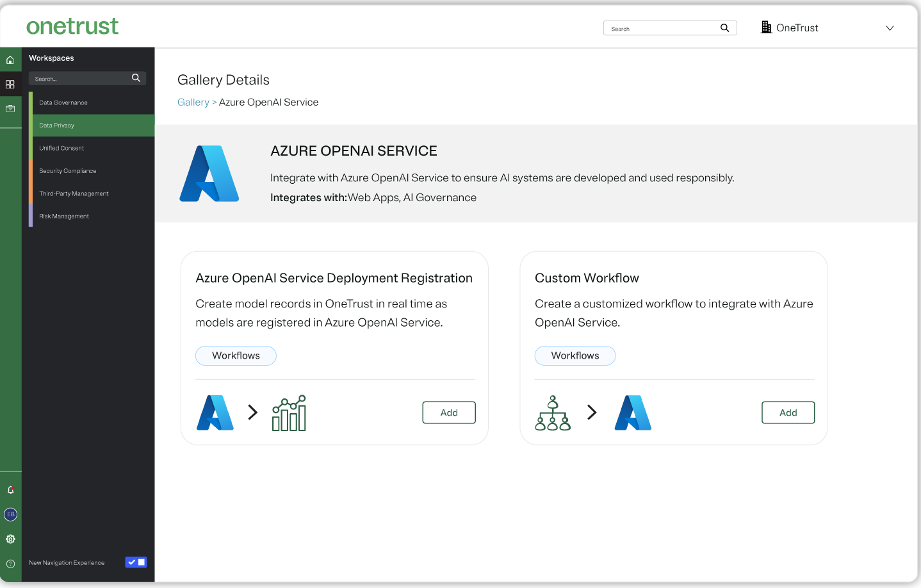Screen dimensions: 921x588
Task: Click the magnifier icon in Workspaces search
Action: (136, 78)
